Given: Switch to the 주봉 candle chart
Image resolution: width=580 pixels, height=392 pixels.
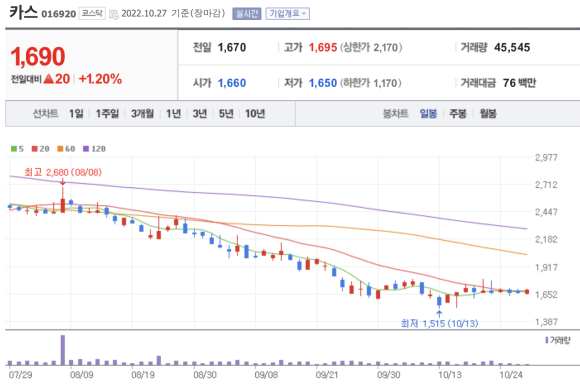Looking at the screenshot, I should pyautogui.click(x=458, y=114).
